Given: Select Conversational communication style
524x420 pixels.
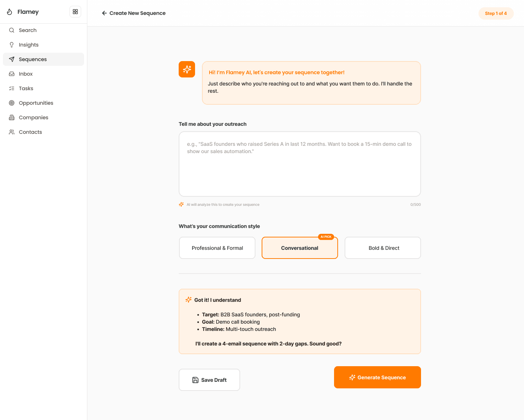Looking at the screenshot, I should (299, 248).
